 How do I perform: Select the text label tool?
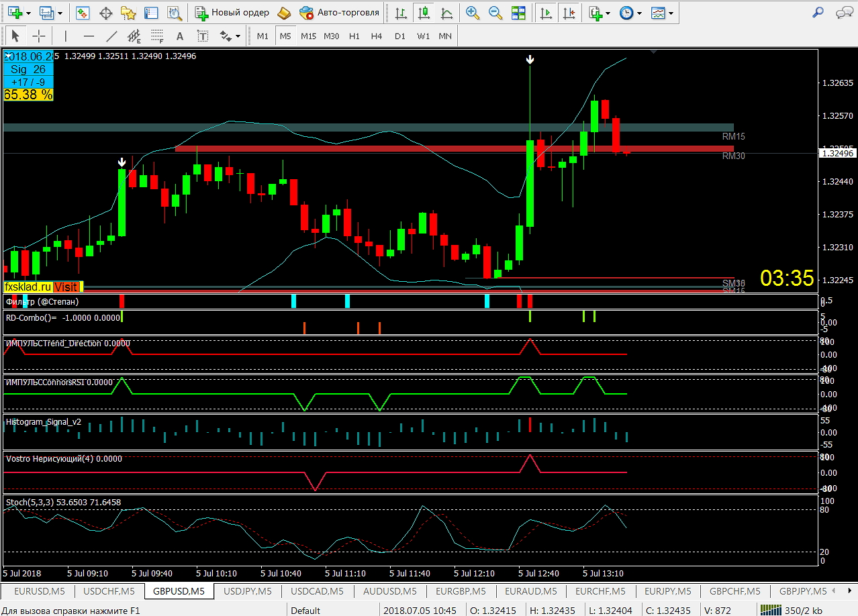(202, 36)
